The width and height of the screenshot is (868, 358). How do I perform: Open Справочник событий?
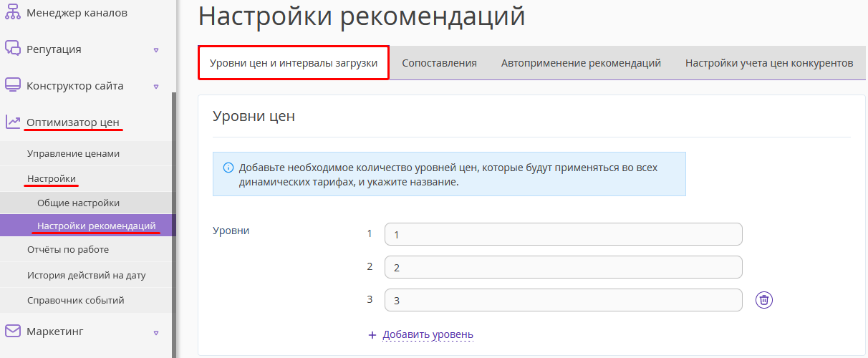(76, 300)
